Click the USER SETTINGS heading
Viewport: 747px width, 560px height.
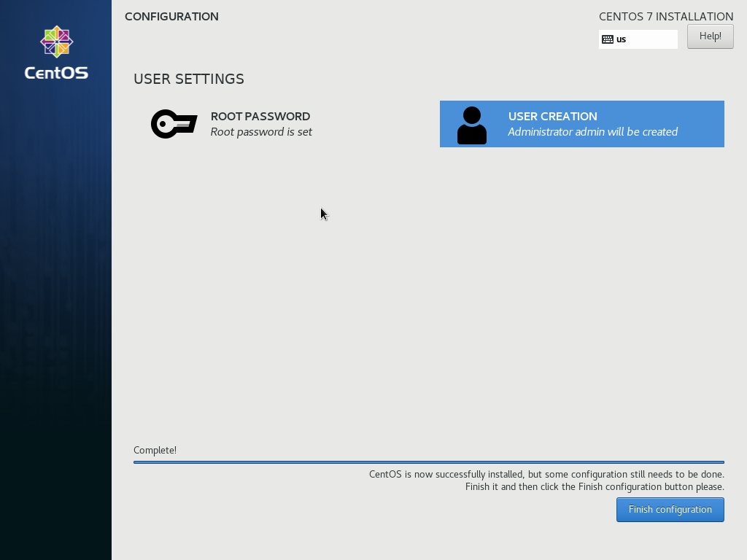(188, 79)
